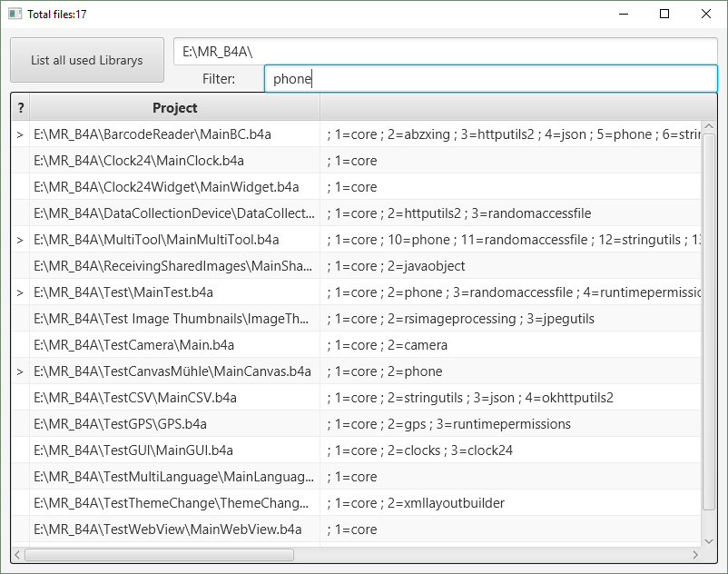Close the Total files:17 window
Image resolution: width=728 pixels, height=574 pixels.
click(x=705, y=14)
